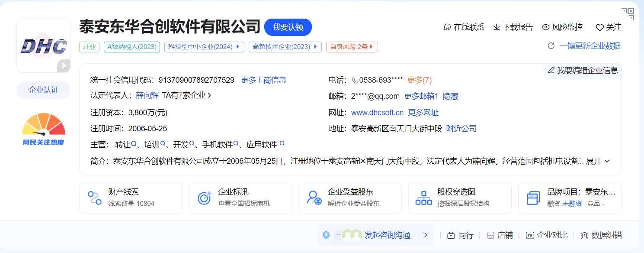Click arrow next to 发起咨询沟通
Screen dimensions: 644x253
pos(426,235)
